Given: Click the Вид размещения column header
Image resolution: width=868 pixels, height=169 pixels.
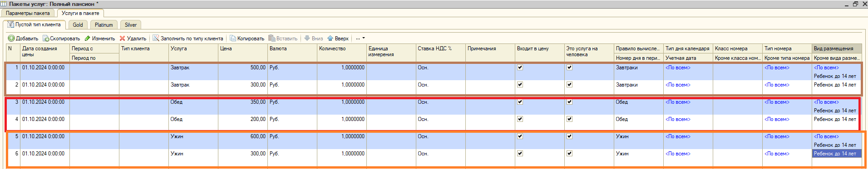Looking at the screenshot, I should pos(837,48).
